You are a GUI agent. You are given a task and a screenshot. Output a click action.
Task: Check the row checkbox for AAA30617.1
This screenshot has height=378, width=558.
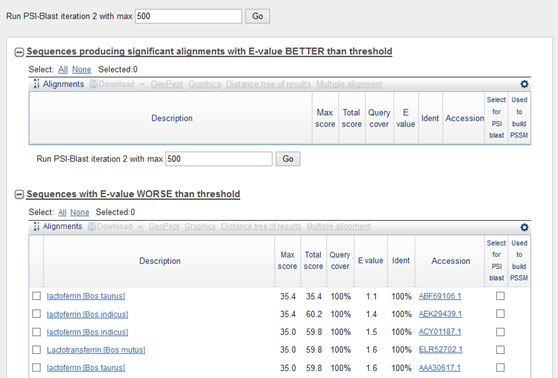coord(36,367)
